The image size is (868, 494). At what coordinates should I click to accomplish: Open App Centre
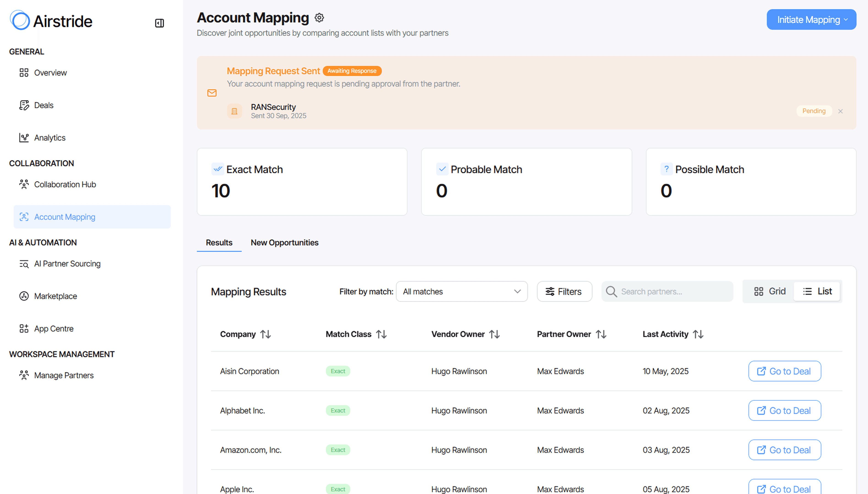[54, 328]
